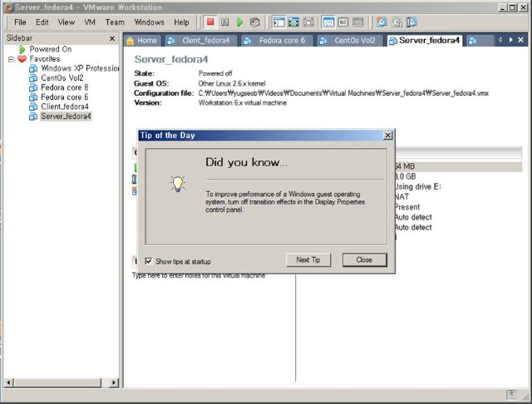Close Tip of the Day via title-bar X

[x=387, y=135]
